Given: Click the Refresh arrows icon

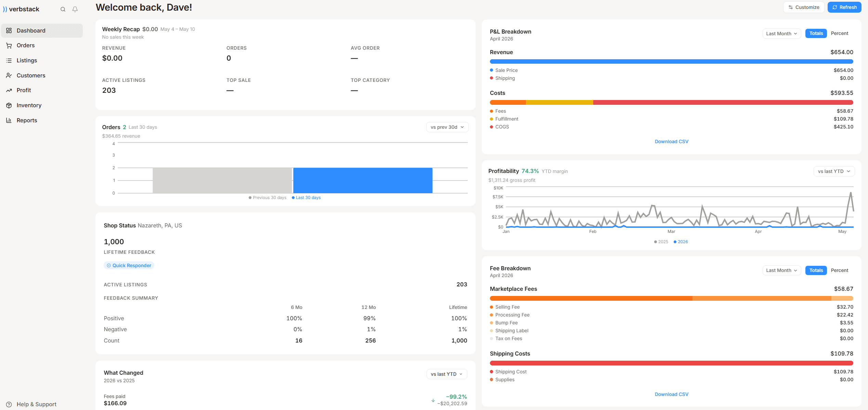Looking at the screenshot, I should coord(835,7).
